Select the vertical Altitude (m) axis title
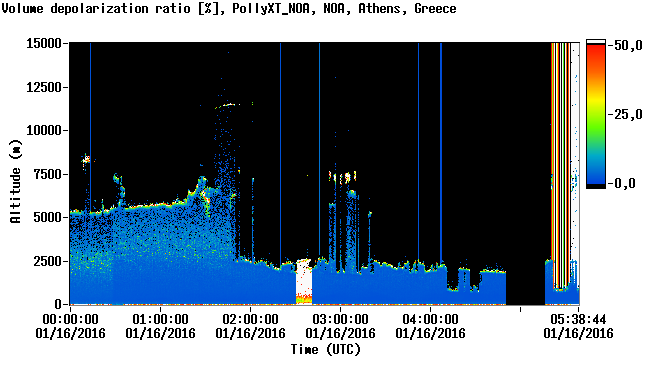The width and height of the screenshot is (665, 389). click(x=16, y=181)
